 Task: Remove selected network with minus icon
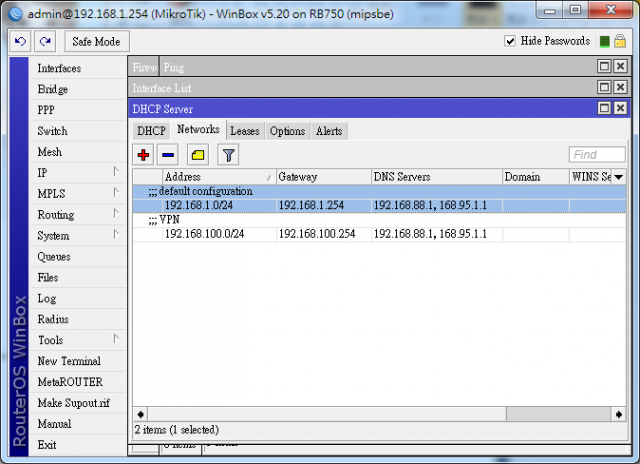[168, 155]
